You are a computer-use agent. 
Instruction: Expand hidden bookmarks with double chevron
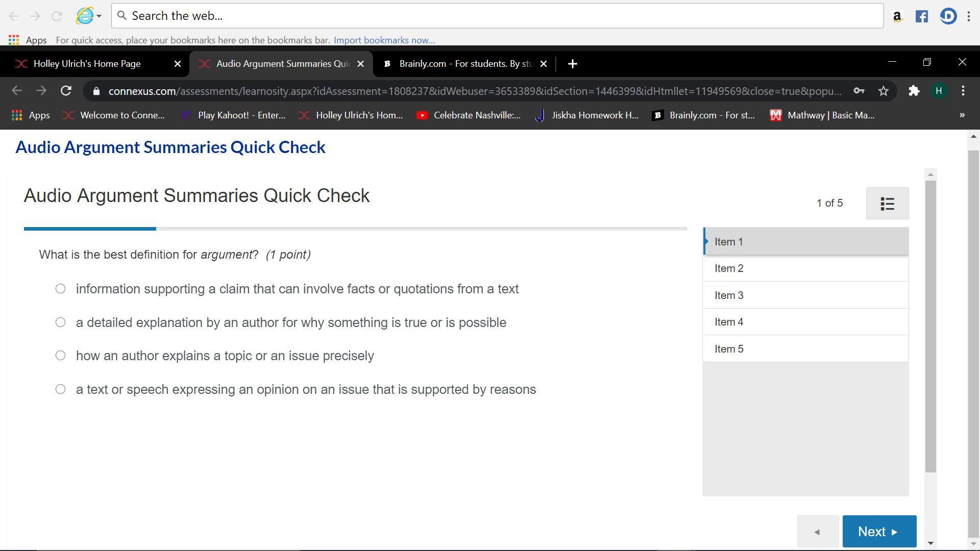pos(962,115)
